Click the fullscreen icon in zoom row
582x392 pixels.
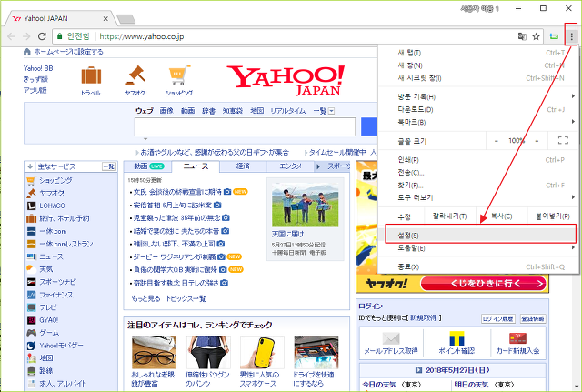click(x=563, y=140)
